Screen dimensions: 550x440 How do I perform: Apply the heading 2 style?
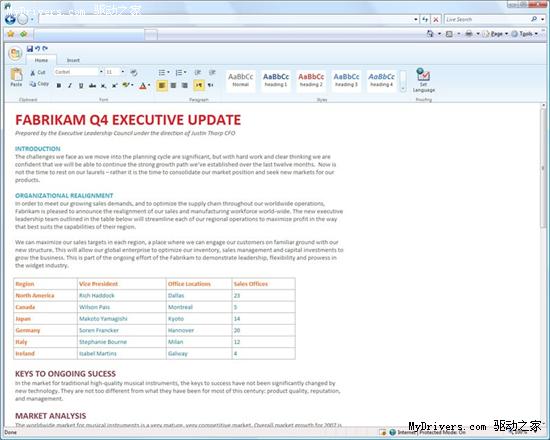tap(311, 81)
